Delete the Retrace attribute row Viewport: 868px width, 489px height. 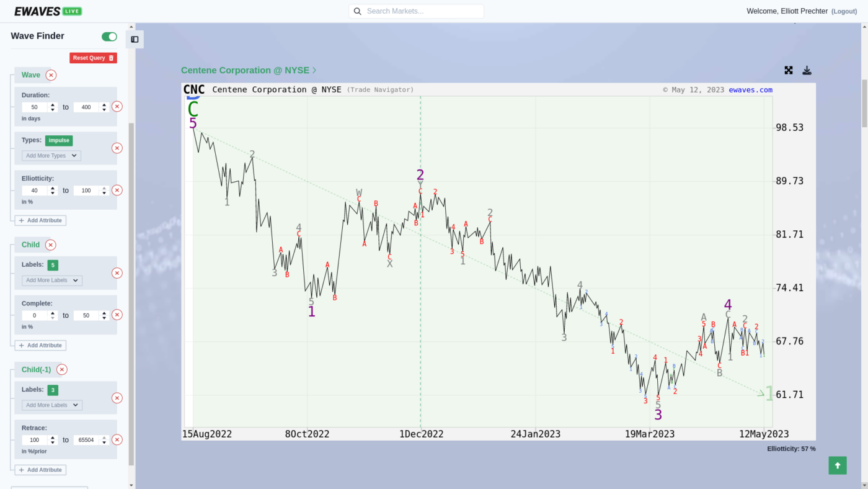tap(117, 440)
